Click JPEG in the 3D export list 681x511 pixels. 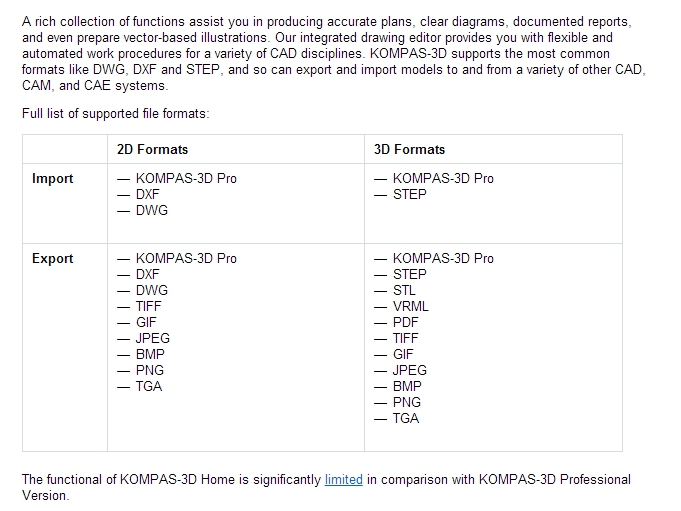point(409,370)
